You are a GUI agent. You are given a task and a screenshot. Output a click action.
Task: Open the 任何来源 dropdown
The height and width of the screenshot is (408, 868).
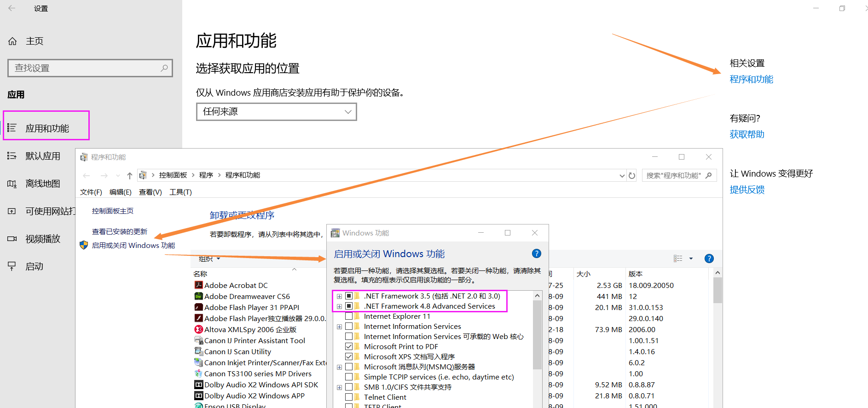276,112
